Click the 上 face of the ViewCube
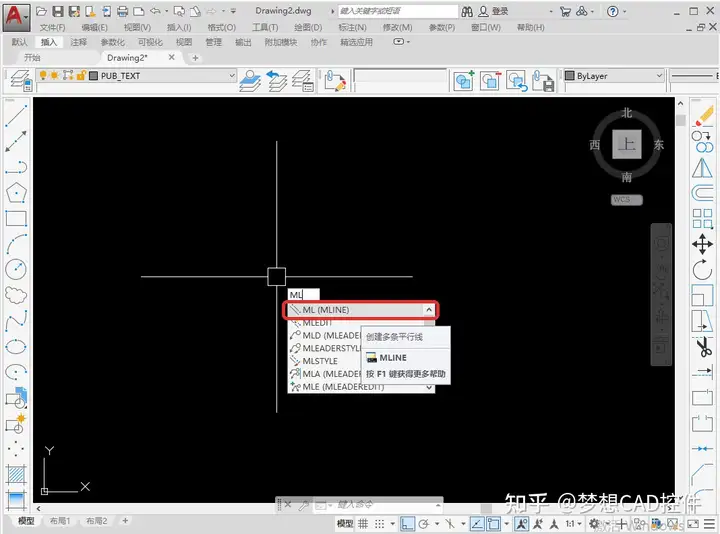The width and height of the screenshot is (720, 534). tap(627, 144)
